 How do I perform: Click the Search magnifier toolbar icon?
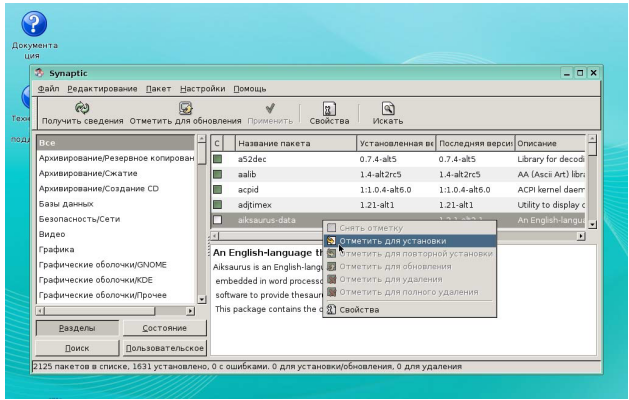(388, 108)
